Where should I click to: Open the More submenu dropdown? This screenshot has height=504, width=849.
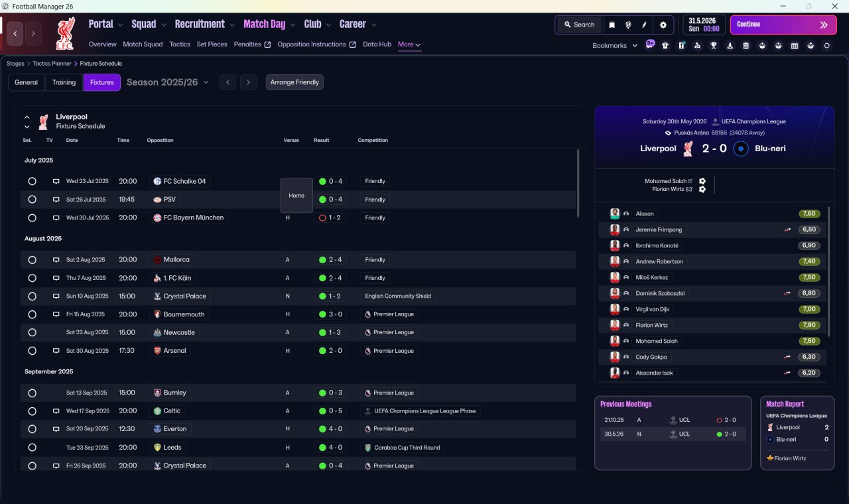(409, 44)
